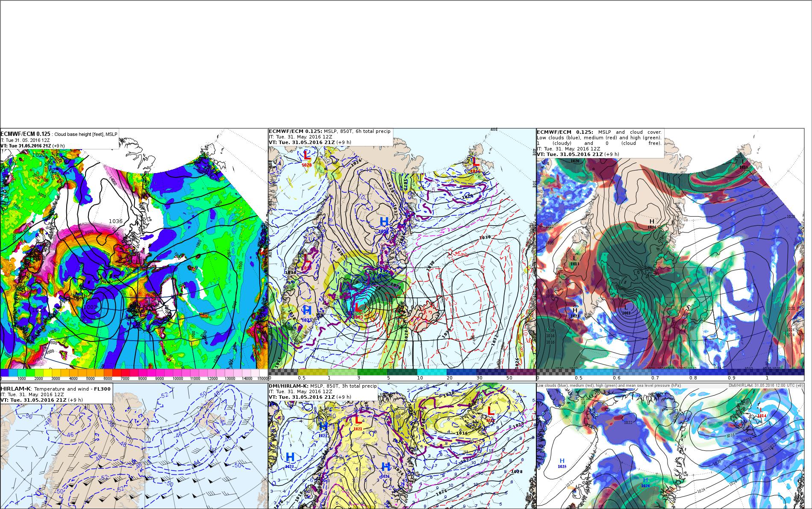Click the H 1023 marker in ECMWF cloud cover map
The height and width of the screenshot is (509, 812).
(575, 312)
